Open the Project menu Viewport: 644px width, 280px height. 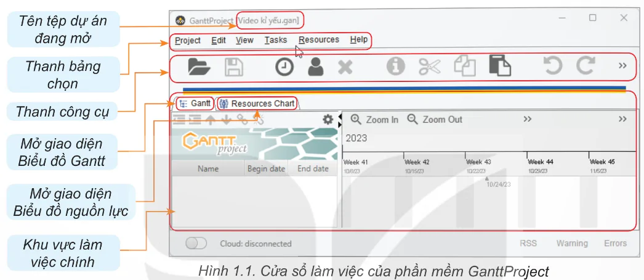click(x=188, y=40)
